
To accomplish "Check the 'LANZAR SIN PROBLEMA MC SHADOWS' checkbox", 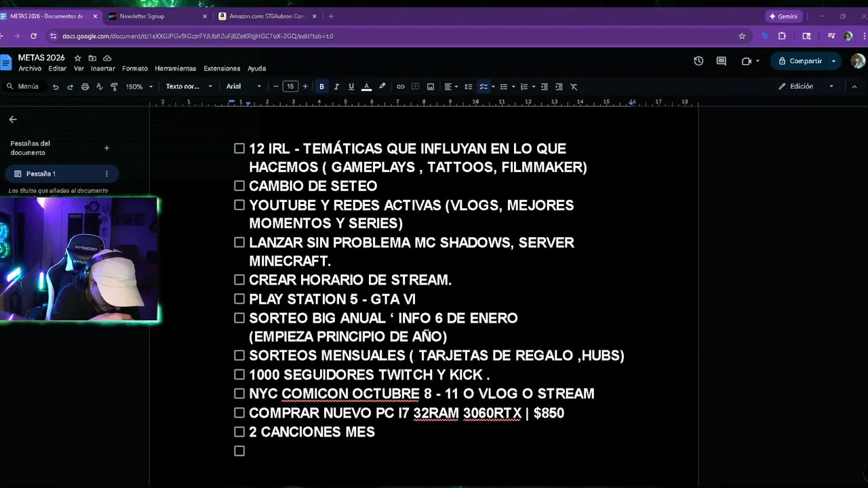I will click(x=239, y=242).
